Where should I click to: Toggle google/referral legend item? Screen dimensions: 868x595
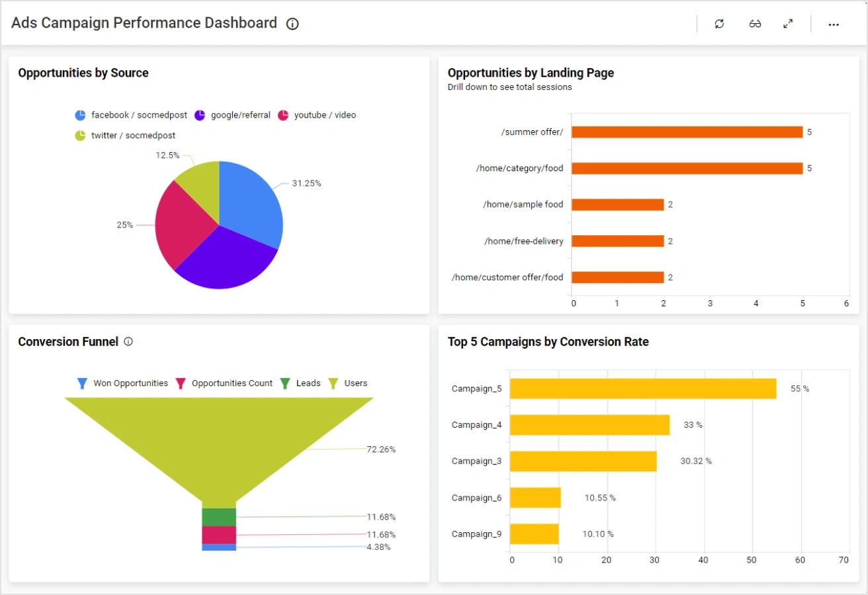pos(200,115)
